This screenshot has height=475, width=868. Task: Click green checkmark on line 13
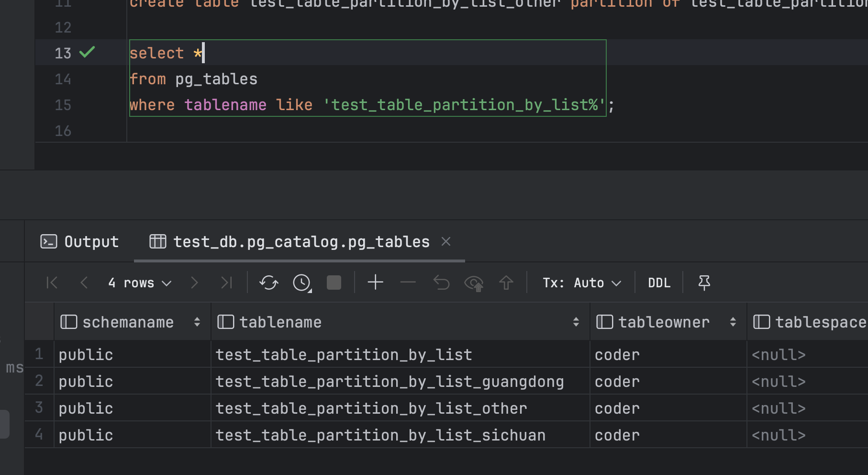point(87,52)
